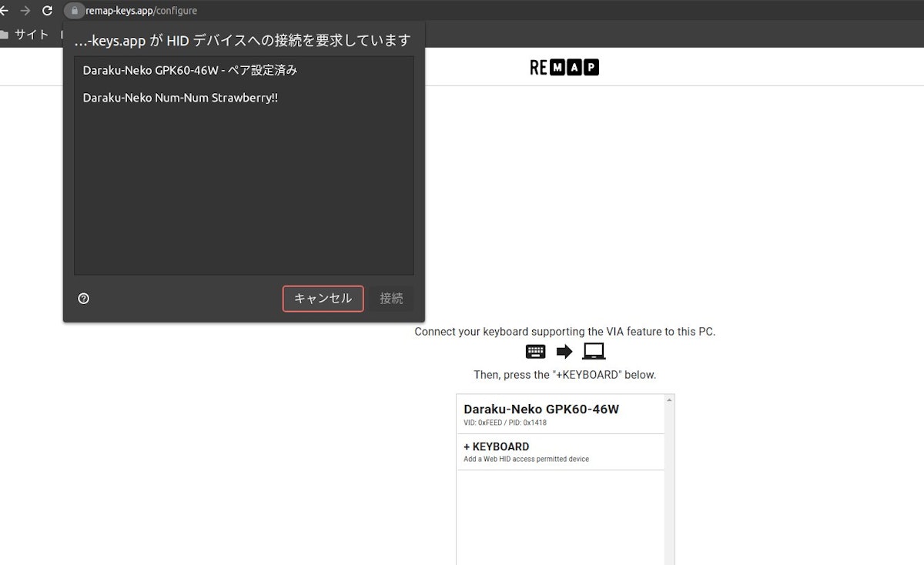Cancel the HID request with キャンセル
Viewport: 924px width, 565px height.
click(x=323, y=299)
